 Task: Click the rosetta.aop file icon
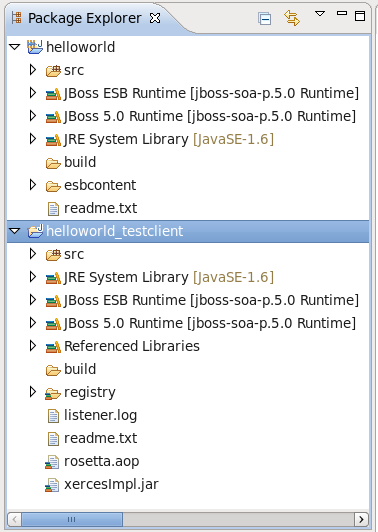coord(52,462)
